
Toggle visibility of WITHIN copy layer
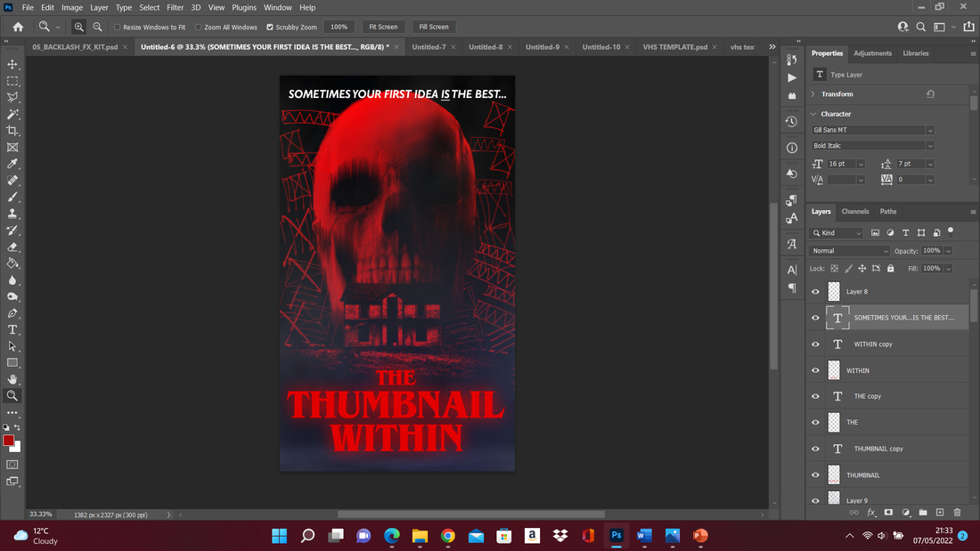click(815, 344)
